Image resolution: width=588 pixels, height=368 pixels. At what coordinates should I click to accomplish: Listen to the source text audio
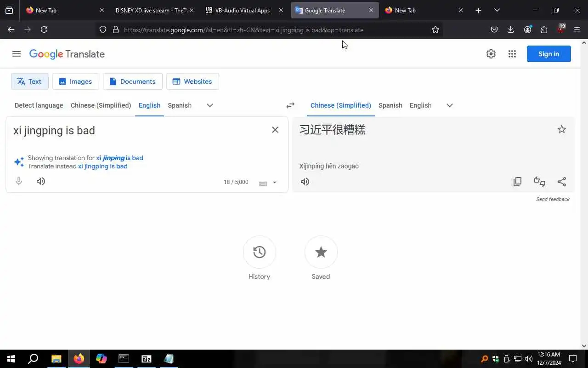(x=41, y=181)
